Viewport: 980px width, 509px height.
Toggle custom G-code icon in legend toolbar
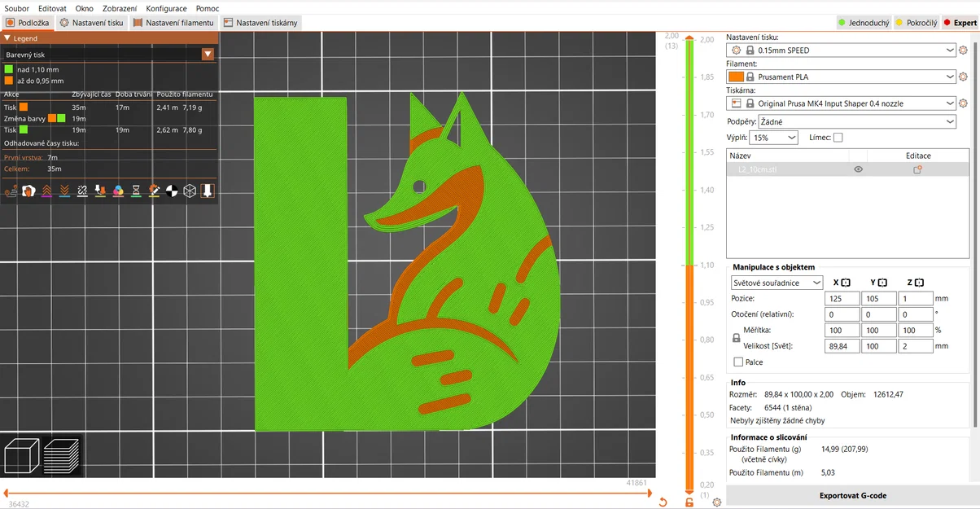[154, 191]
